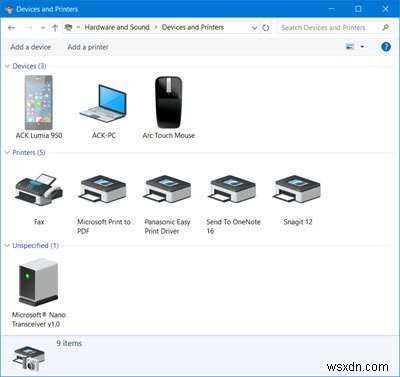The image size is (400, 377).
Task: Go forward with the Forward arrow
Action: pos(29,28)
